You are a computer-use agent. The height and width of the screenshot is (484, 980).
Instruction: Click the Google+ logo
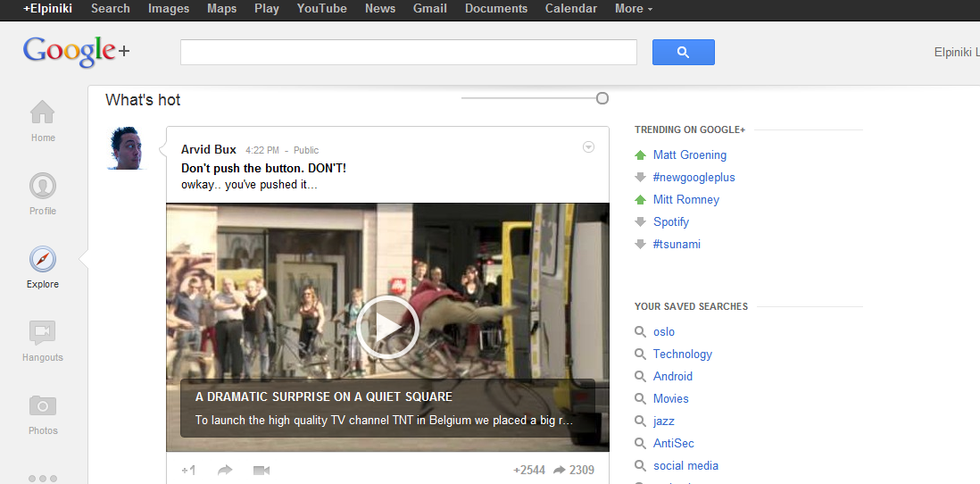(76, 52)
